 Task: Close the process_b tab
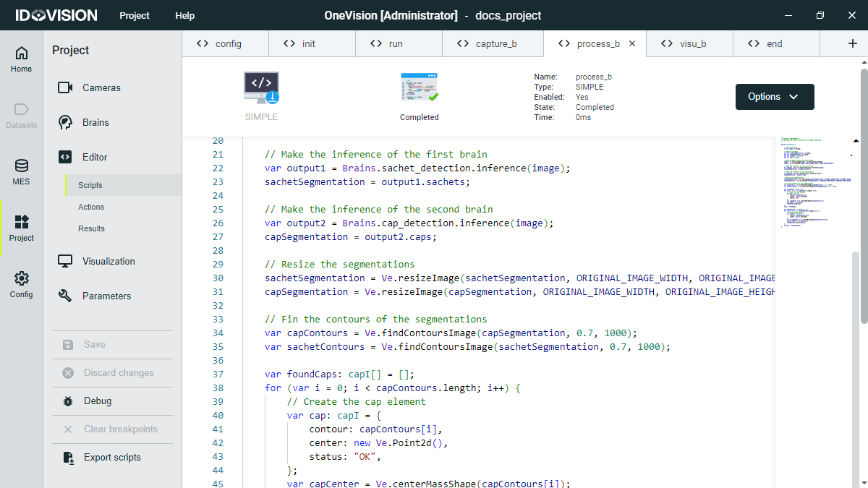[x=632, y=43]
